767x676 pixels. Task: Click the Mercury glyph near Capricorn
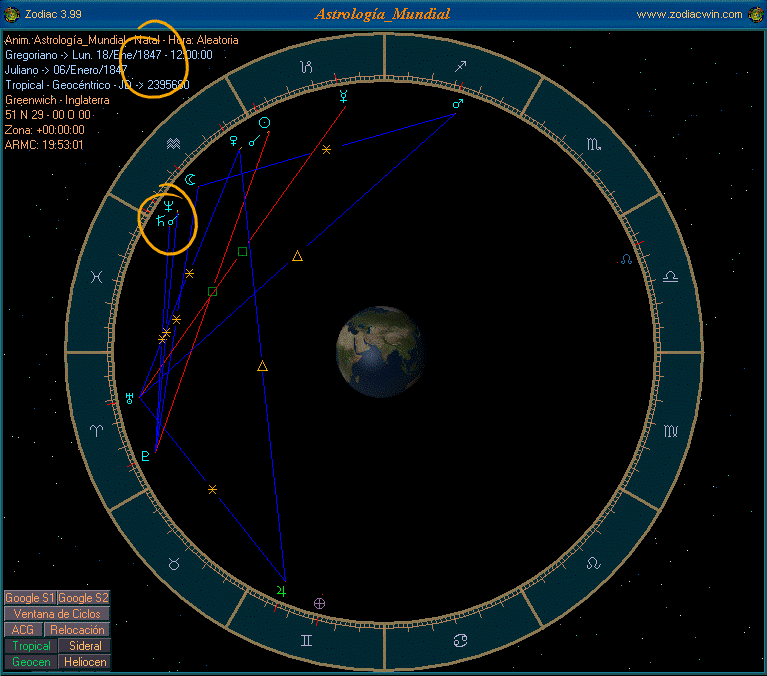(344, 97)
